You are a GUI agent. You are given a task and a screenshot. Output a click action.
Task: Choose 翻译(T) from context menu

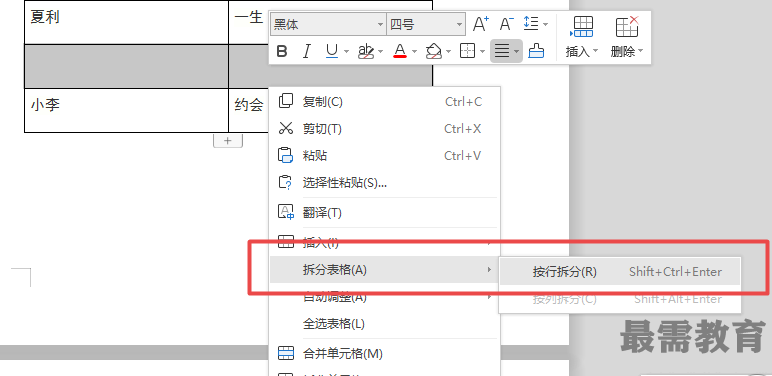pos(385,213)
